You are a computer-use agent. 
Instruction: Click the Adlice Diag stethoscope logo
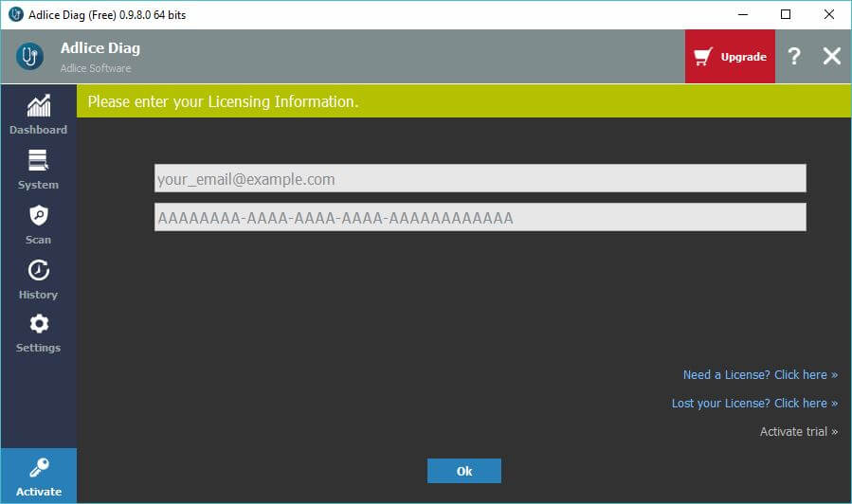point(29,57)
